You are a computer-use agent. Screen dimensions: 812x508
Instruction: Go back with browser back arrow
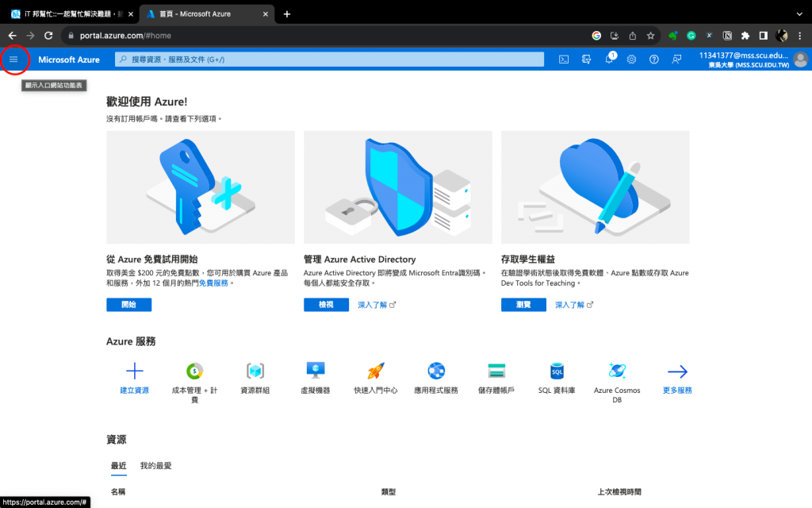13,36
